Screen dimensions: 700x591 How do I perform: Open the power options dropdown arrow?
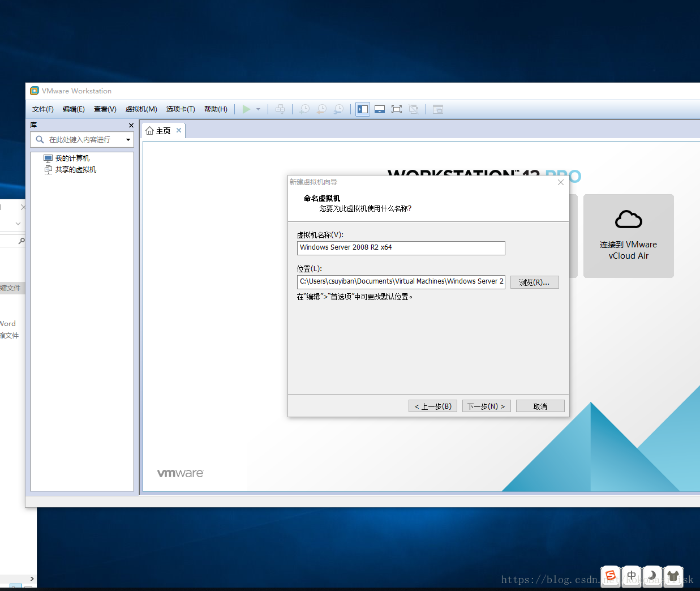pyautogui.click(x=259, y=109)
